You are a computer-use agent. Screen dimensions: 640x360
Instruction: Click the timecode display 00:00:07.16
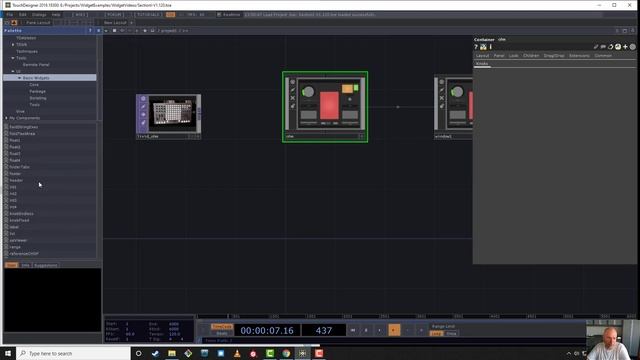(x=267, y=330)
